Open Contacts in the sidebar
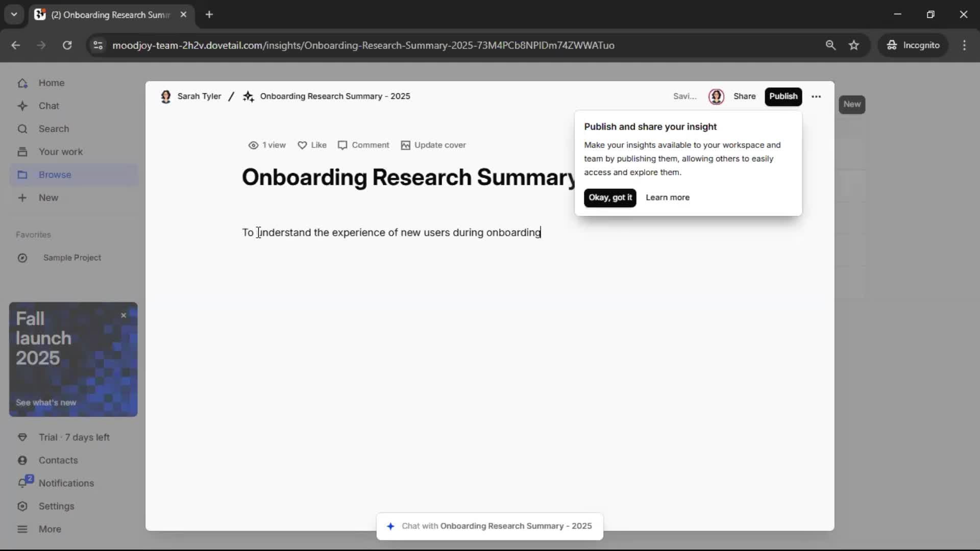The height and width of the screenshot is (551, 980). coord(58,460)
